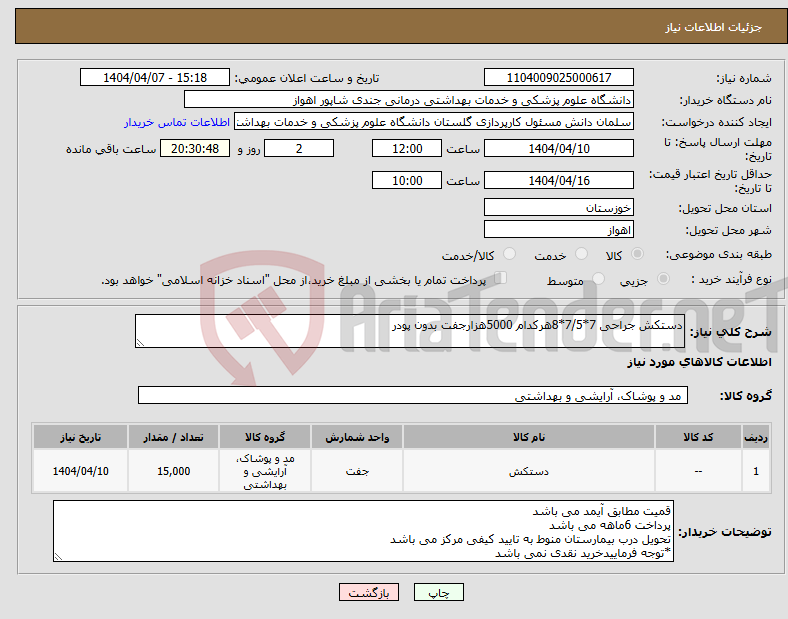Click the توضیحات خریدار label

pyautogui.click(x=725, y=532)
